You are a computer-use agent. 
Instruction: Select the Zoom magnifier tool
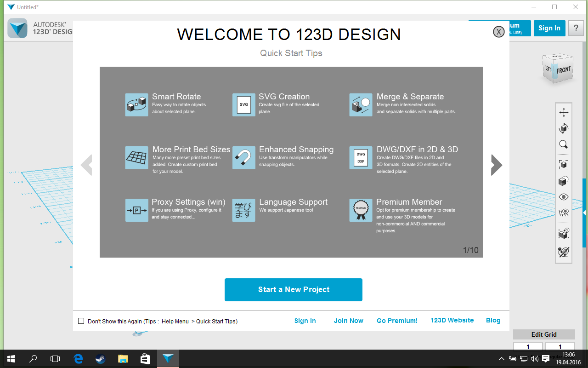pos(564,144)
